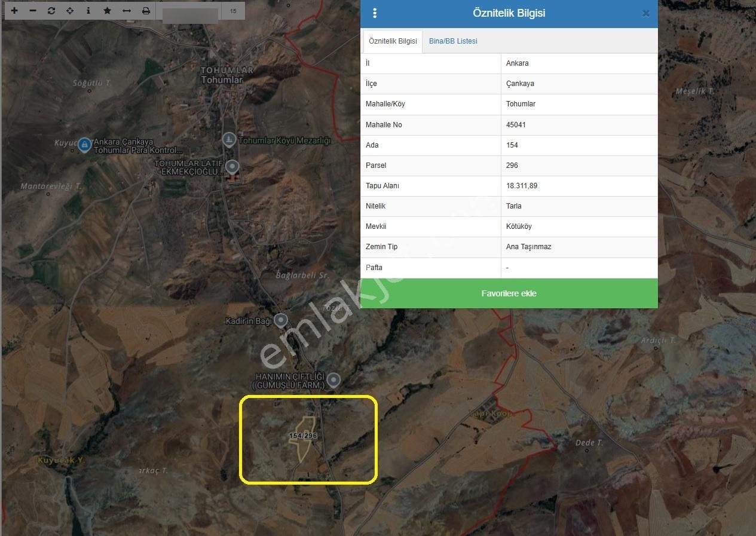
Task: Zoom in with the plus icon
Action: click(14, 11)
